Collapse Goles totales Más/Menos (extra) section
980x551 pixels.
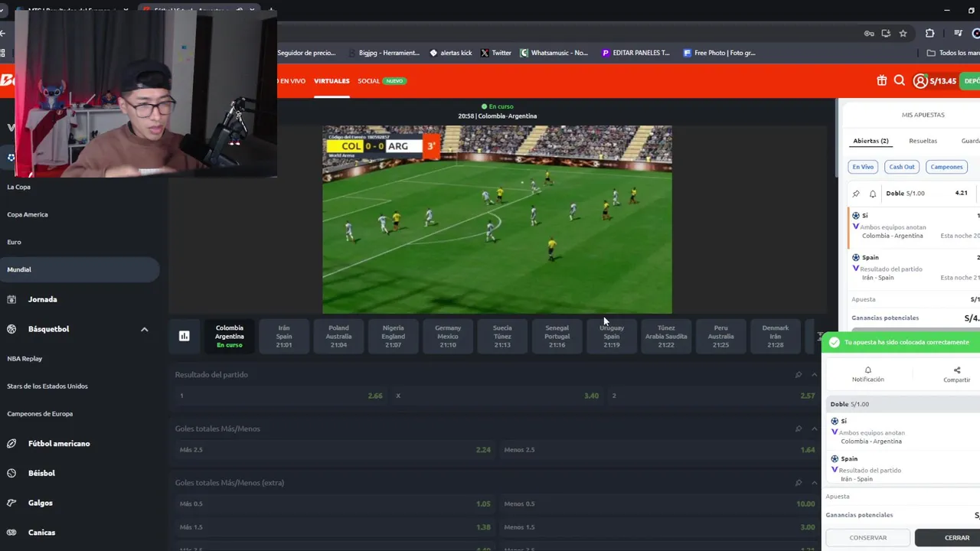pos(814,483)
